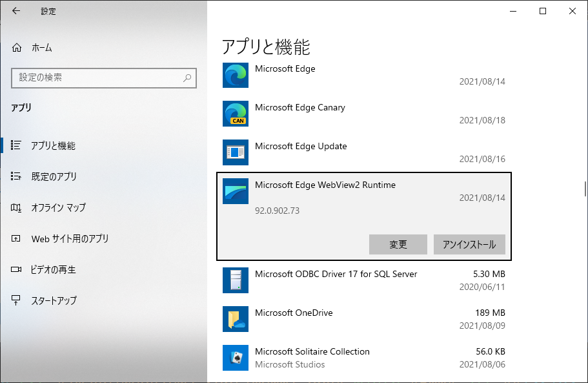Viewport: 588px width, 383px height.
Task: Open Web サイト用のアプリ settings
Action: tap(70, 239)
